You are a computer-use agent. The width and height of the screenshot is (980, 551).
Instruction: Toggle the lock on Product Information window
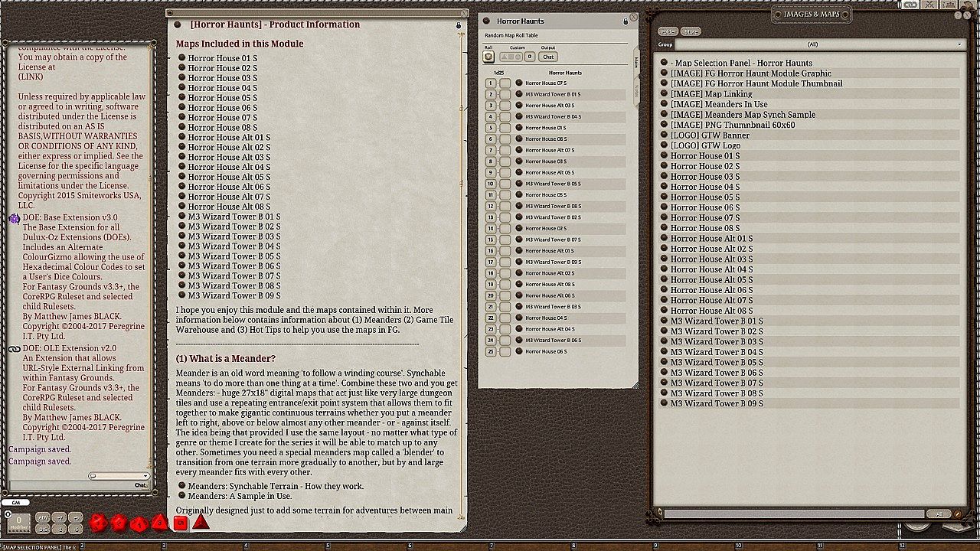pyautogui.click(x=459, y=25)
